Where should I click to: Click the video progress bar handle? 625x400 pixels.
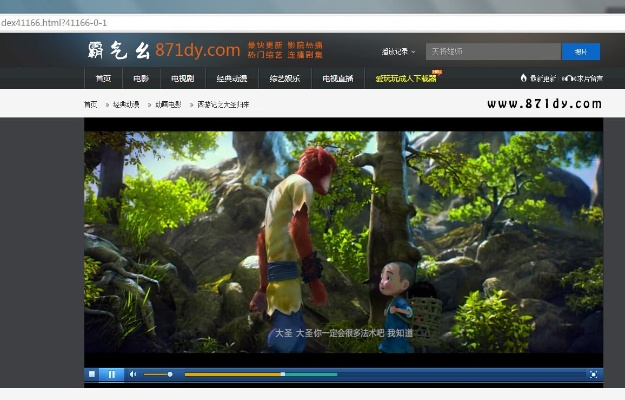click(x=283, y=374)
